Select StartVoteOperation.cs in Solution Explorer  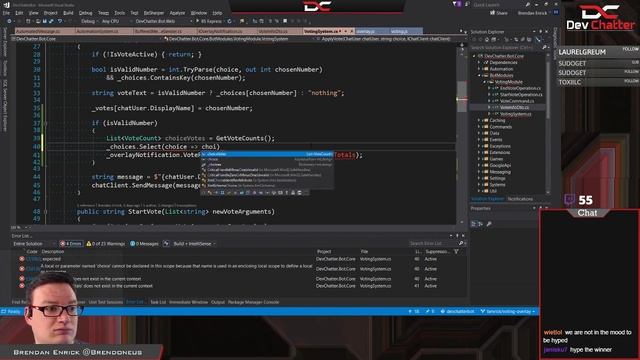521,95
